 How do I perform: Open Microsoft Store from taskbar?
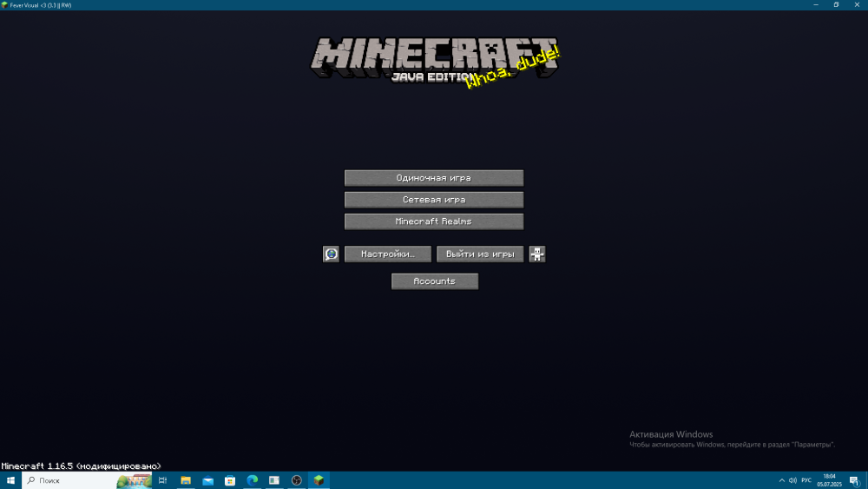point(230,480)
